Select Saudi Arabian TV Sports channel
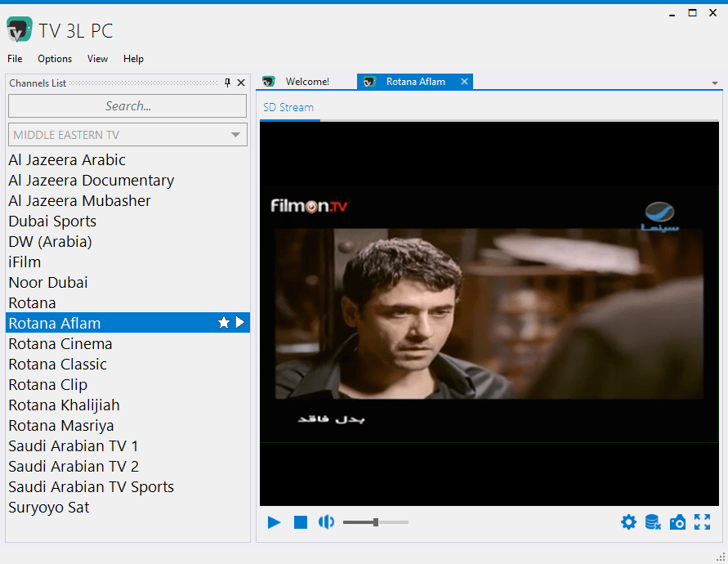Image resolution: width=728 pixels, height=564 pixels. (x=127, y=487)
